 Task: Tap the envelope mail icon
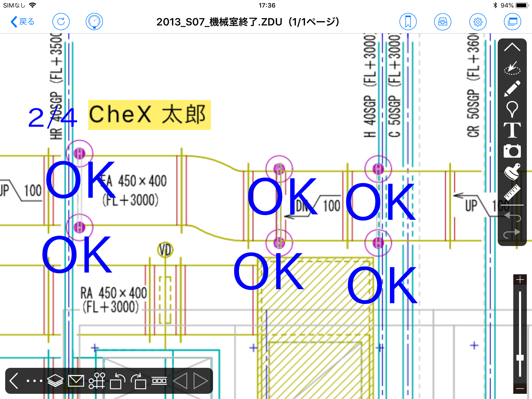[x=76, y=381]
